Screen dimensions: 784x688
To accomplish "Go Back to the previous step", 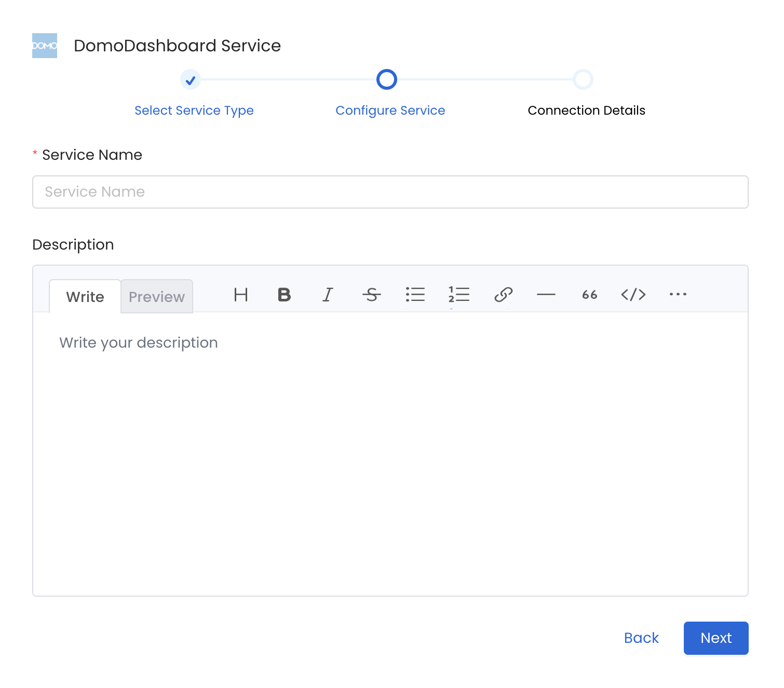I will click(641, 638).
